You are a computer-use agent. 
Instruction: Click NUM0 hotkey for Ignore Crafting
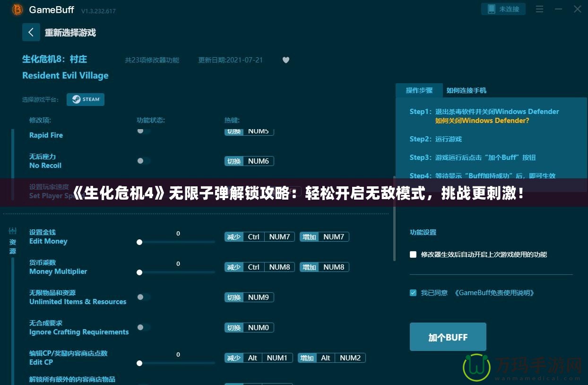click(259, 328)
